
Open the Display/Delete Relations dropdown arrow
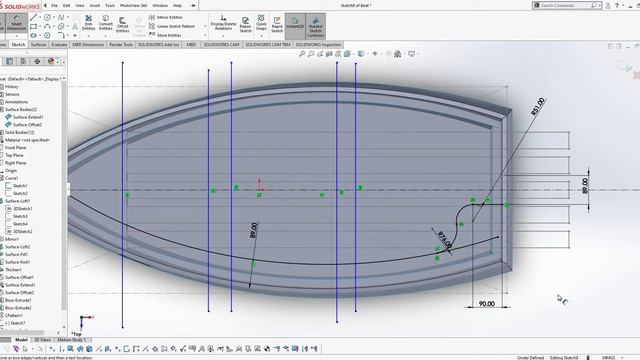(x=223, y=36)
